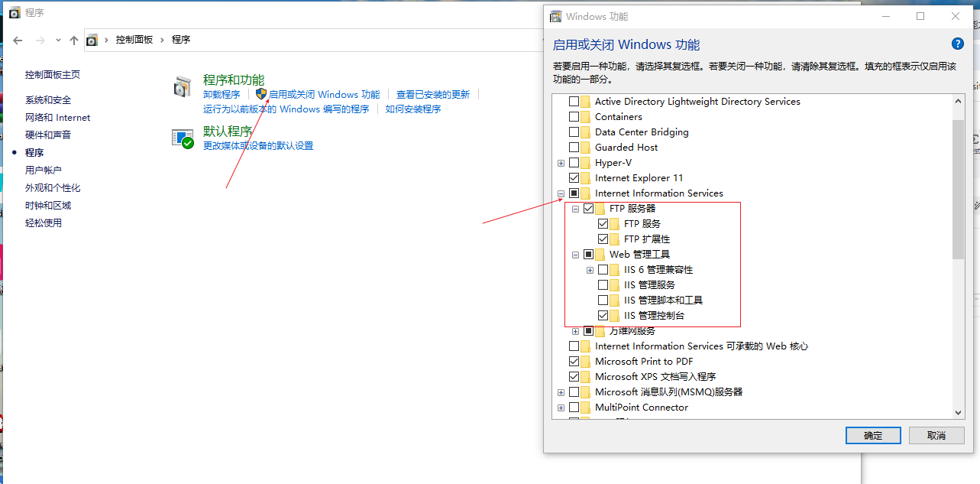This screenshot has width=980, height=484.
Task: Click the feature list scrollbar up arrow
Action: (959, 101)
